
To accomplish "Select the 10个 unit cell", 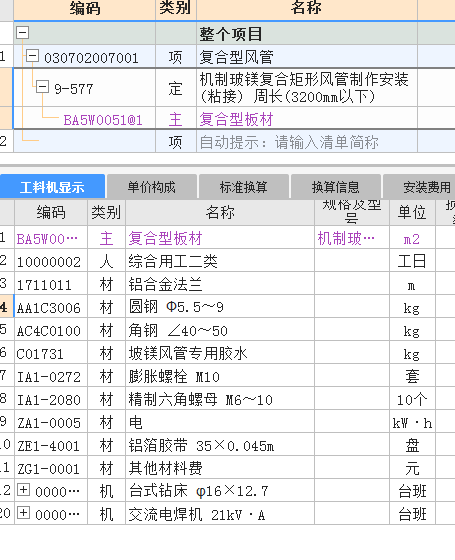I will point(412,399).
